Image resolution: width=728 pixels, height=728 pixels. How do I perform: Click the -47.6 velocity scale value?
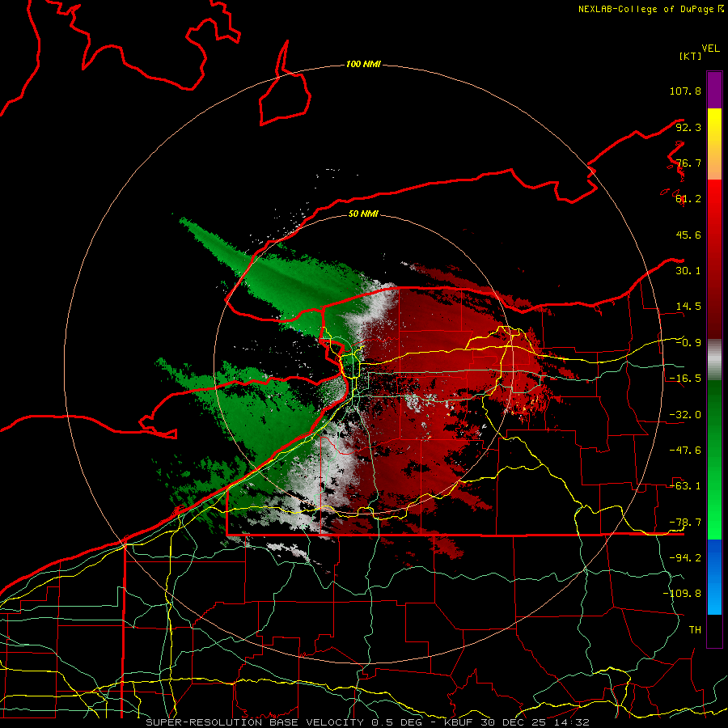pyautogui.click(x=685, y=451)
